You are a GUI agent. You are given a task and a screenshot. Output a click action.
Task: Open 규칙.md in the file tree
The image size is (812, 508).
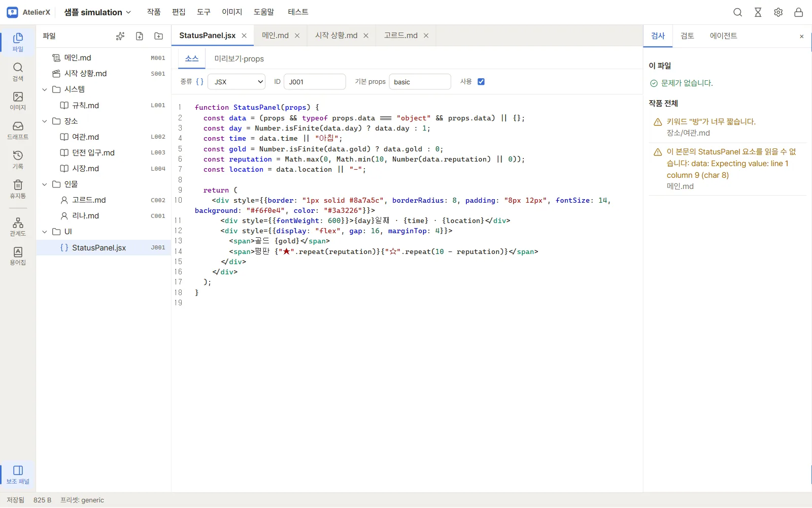pos(104,106)
